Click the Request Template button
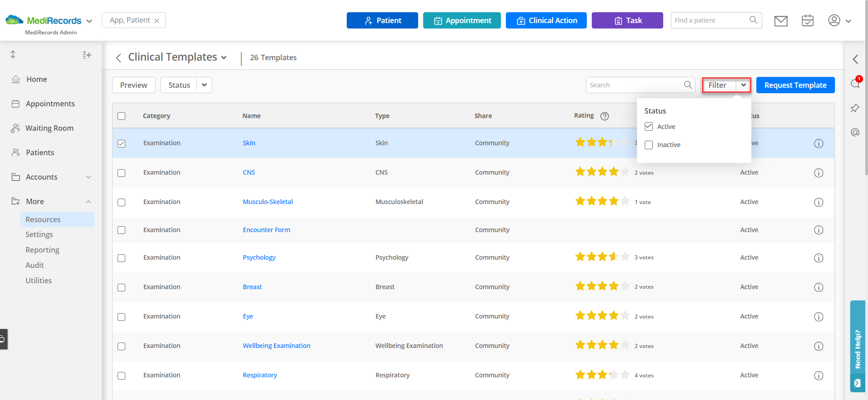This screenshot has width=868, height=400. 796,85
